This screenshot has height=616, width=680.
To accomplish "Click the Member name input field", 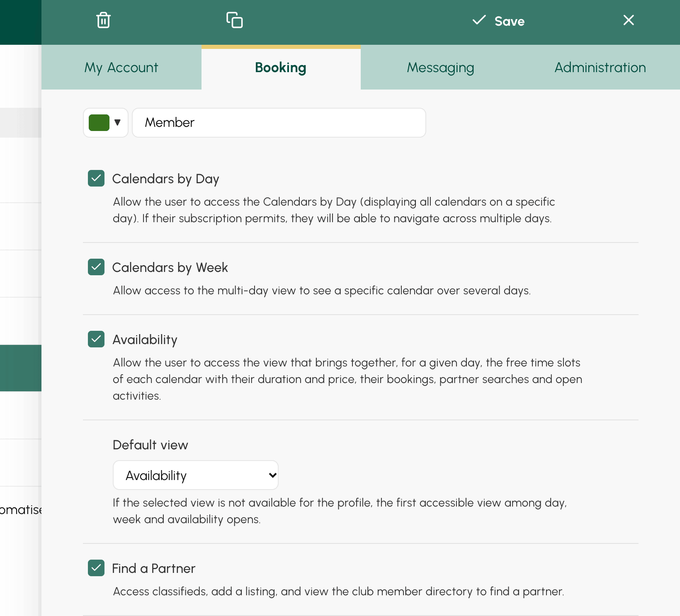I will (x=279, y=123).
